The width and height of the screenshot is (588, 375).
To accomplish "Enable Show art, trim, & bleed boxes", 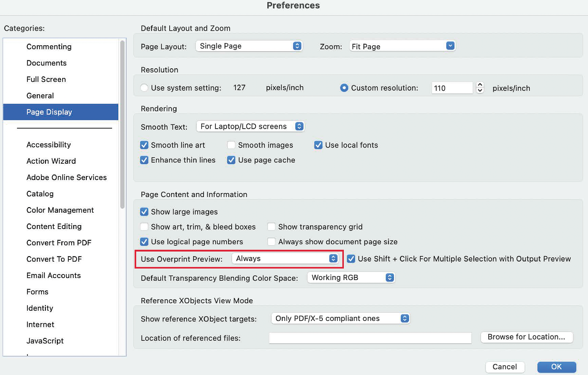I will pyautogui.click(x=144, y=227).
